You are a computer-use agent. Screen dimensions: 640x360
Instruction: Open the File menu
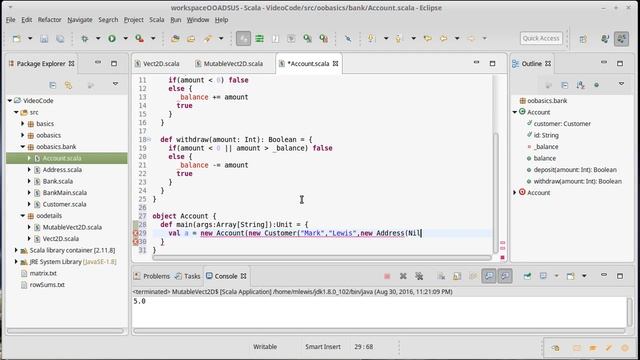[x=11, y=20]
